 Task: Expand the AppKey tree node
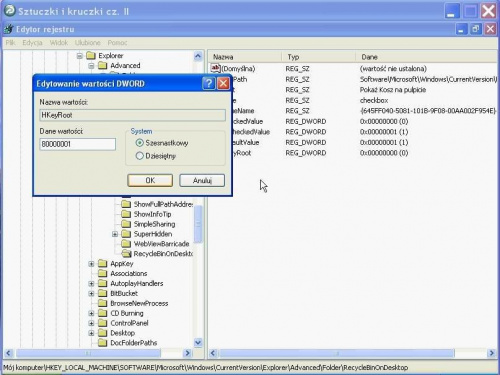[x=91, y=264]
